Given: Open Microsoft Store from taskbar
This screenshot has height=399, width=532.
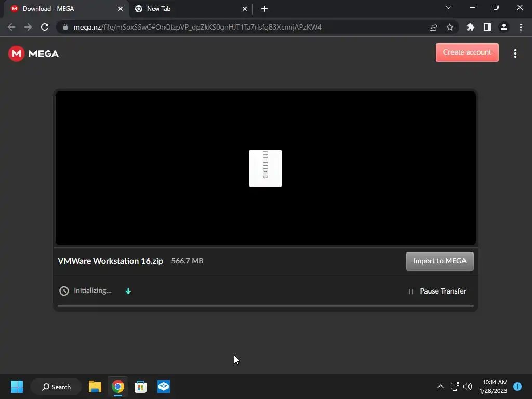Looking at the screenshot, I should point(140,387).
